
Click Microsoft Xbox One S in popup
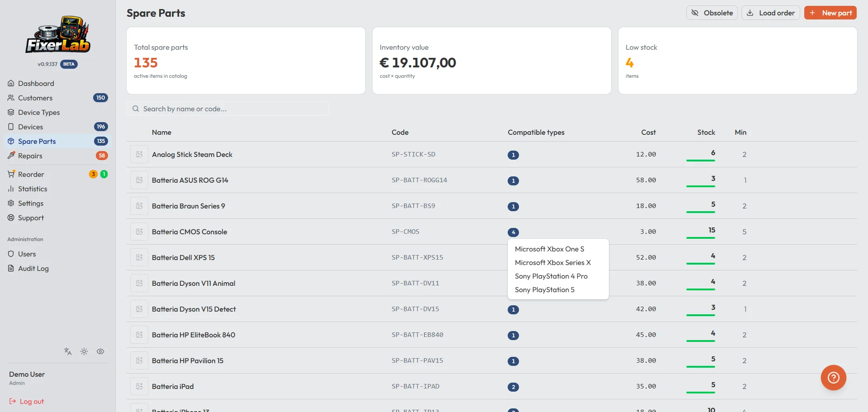coord(549,249)
